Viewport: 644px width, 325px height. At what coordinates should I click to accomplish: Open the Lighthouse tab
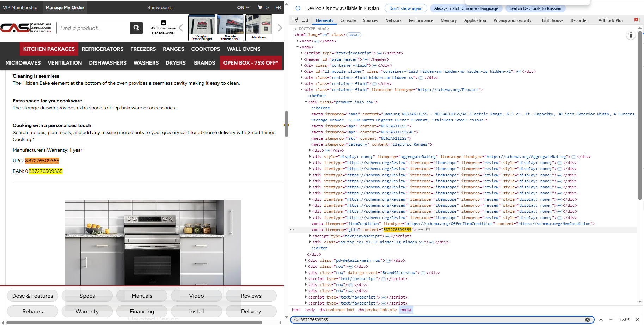pyautogui.click(x=552, y=20)
